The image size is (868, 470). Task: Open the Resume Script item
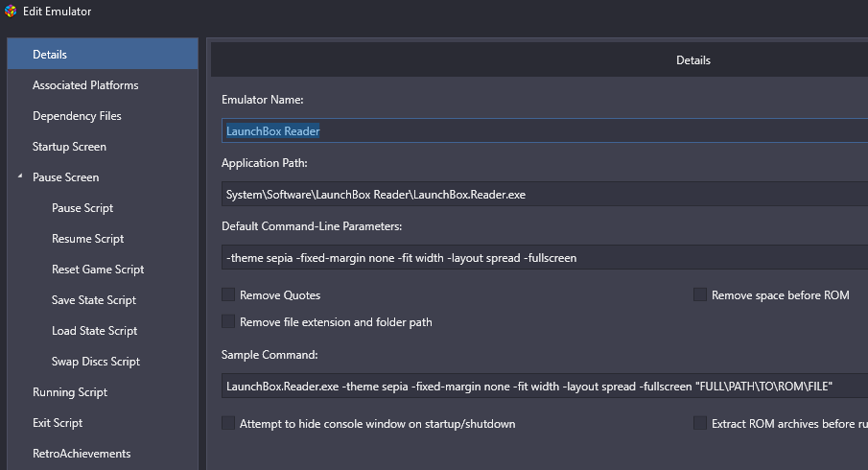[87, 239]
